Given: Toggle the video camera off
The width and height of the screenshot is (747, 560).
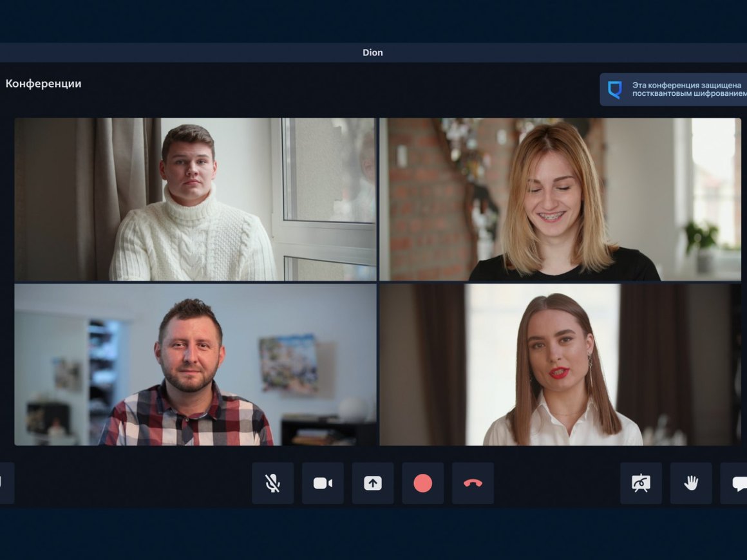Looking at the screenshot, I should click(x=323, y=483).
